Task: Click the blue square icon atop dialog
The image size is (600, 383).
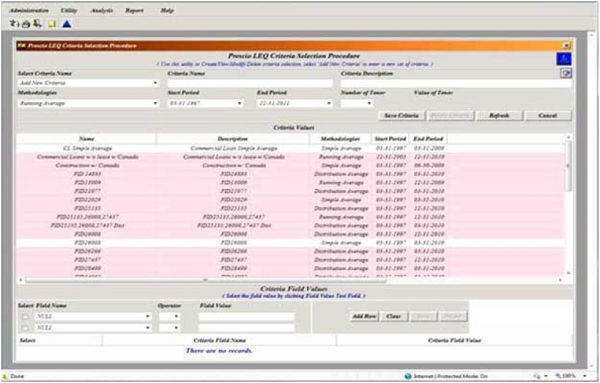Action: (564, 59)
